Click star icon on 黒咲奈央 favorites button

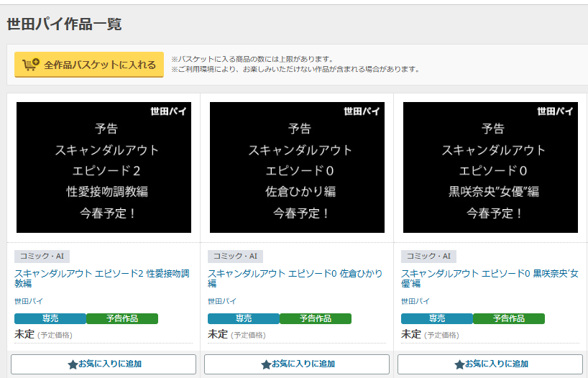pyautogui.click(x=459, y=364)
